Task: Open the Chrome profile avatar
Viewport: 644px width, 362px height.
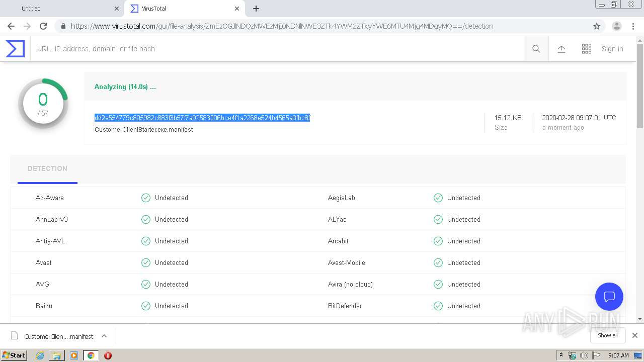Action: (617, 26)
